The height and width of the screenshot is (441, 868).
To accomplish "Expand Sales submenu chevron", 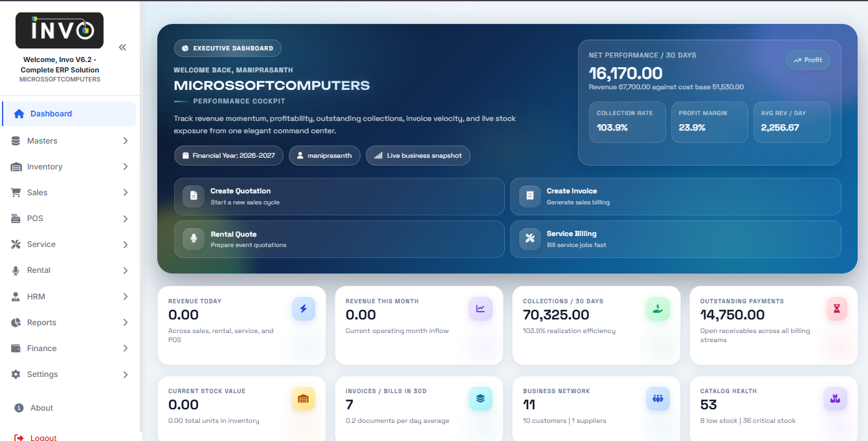I will click(x=125, y=193).
